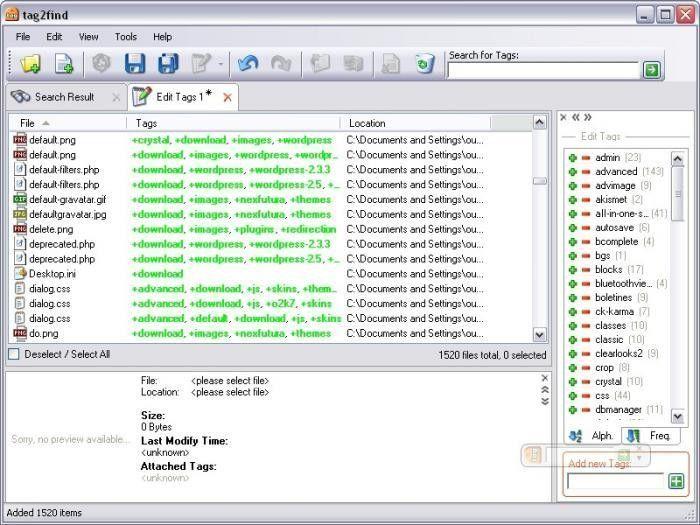Image resolution: width=700 pixels, height=525 pixels.
Task: Click green plus to add dbmanager tag
Action: click(x=573, y=410)
